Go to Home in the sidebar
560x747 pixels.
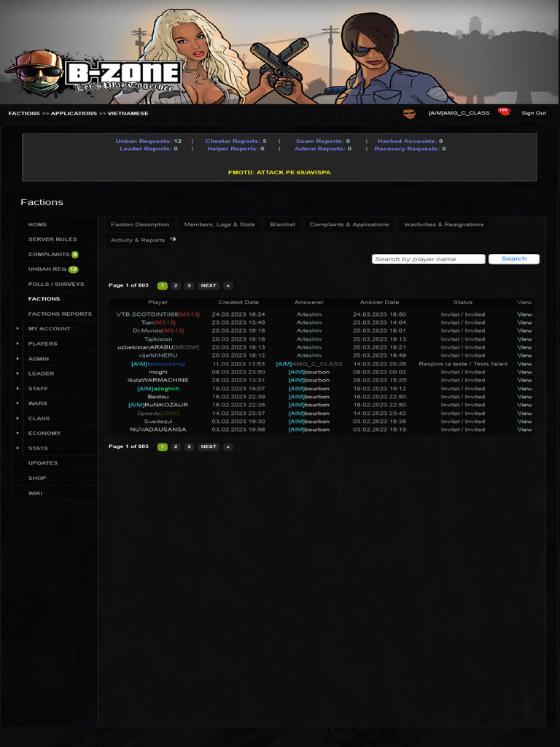coord(38,225)
